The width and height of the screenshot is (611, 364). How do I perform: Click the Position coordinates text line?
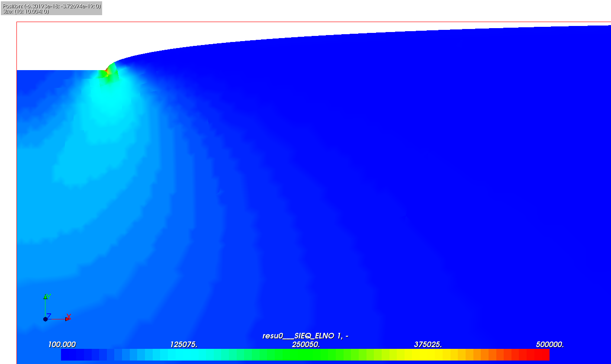coord(51,6)
